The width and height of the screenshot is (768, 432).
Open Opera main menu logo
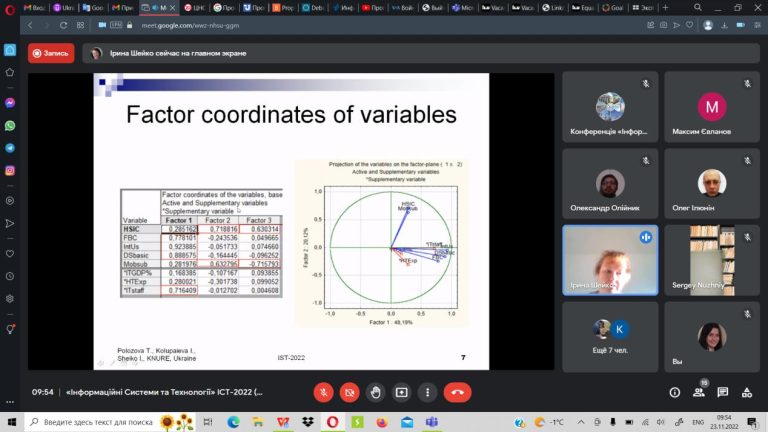[x=10, y=9]
